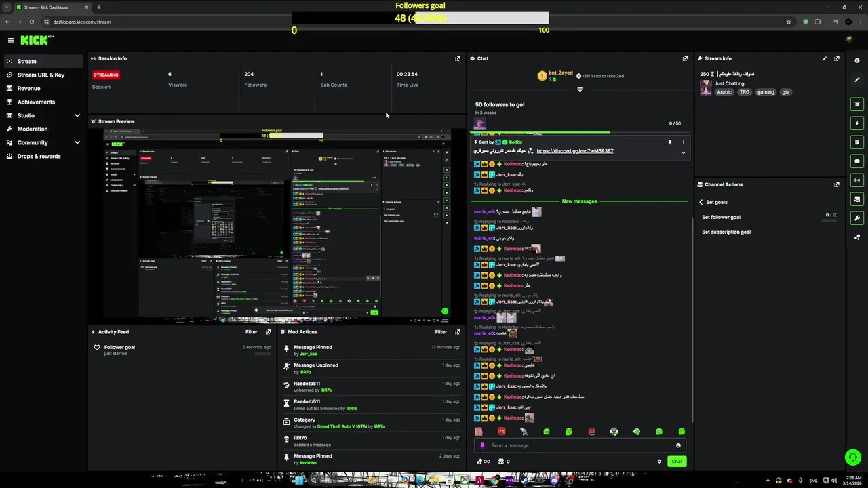Open Kerimbo's Message Pinned mod action

coord(372,459)
